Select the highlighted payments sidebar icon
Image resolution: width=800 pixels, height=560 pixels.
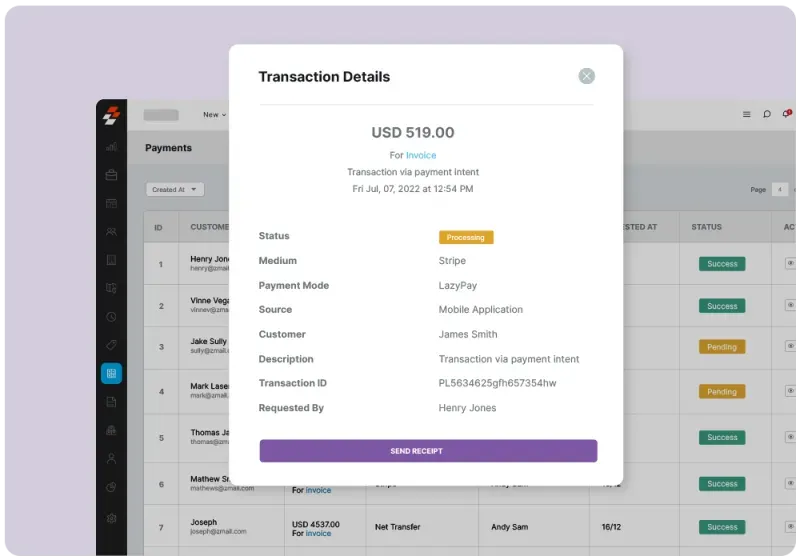click(x=111, y=373)
